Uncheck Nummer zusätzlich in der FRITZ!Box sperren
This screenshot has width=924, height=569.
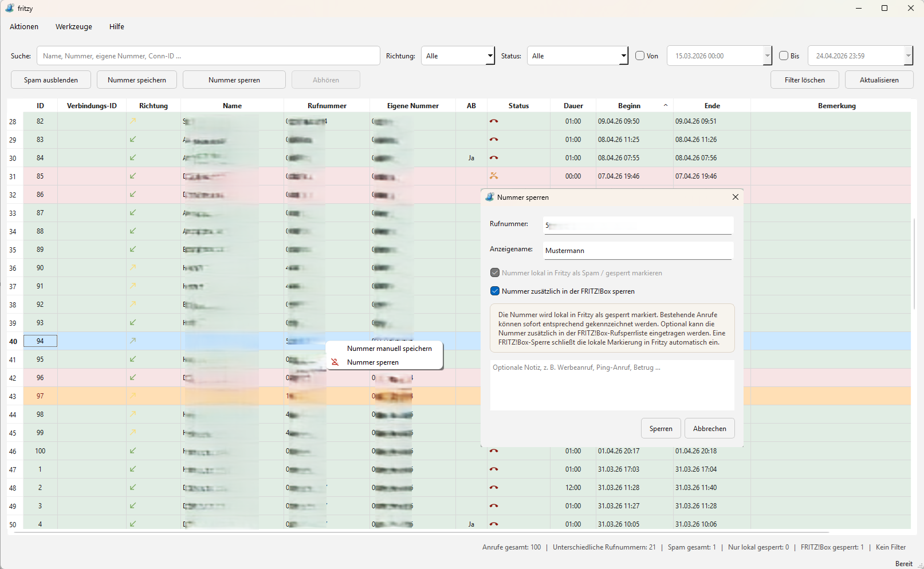tap(495, 291)
